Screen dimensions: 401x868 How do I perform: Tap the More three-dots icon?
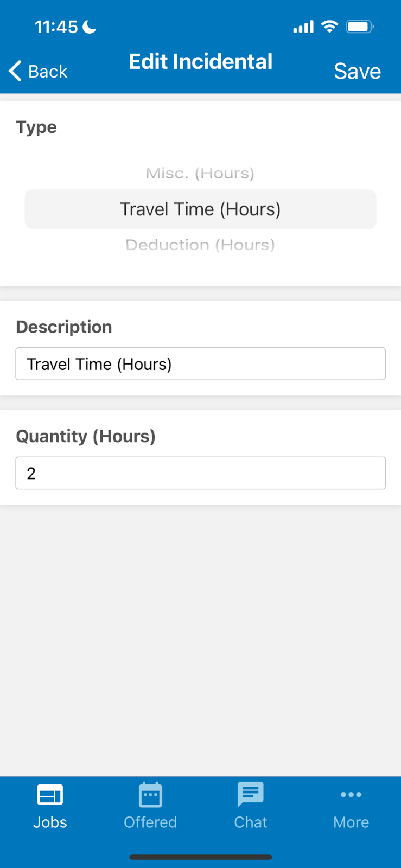351,795
